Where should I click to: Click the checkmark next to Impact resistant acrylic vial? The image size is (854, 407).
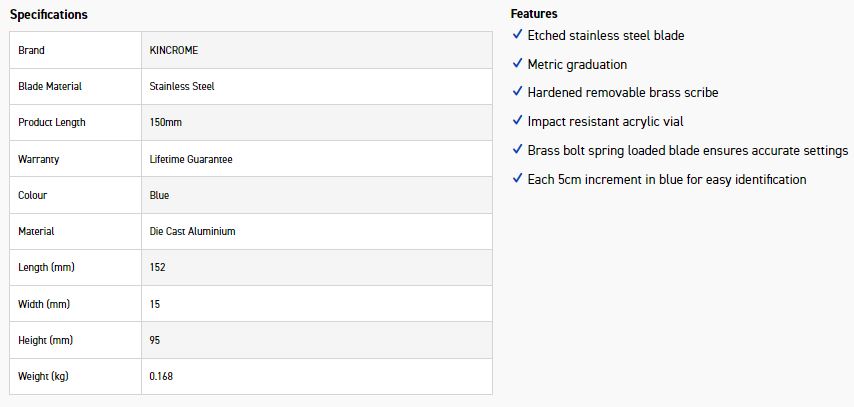tap(517, 121)
